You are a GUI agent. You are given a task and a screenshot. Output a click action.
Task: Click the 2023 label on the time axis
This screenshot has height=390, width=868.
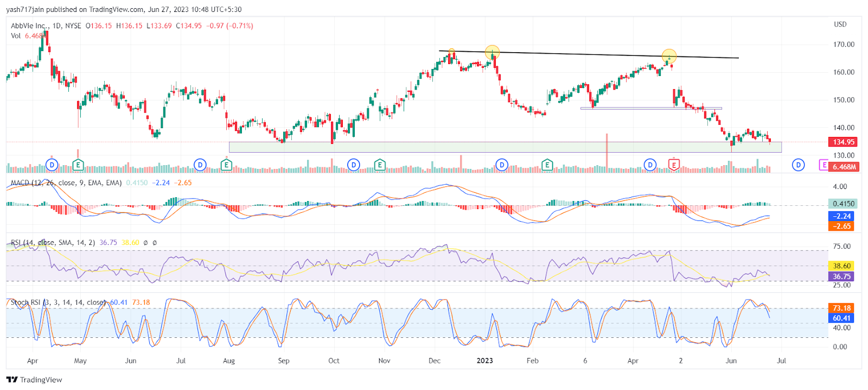pyautogui.click(x=484, y=361)
